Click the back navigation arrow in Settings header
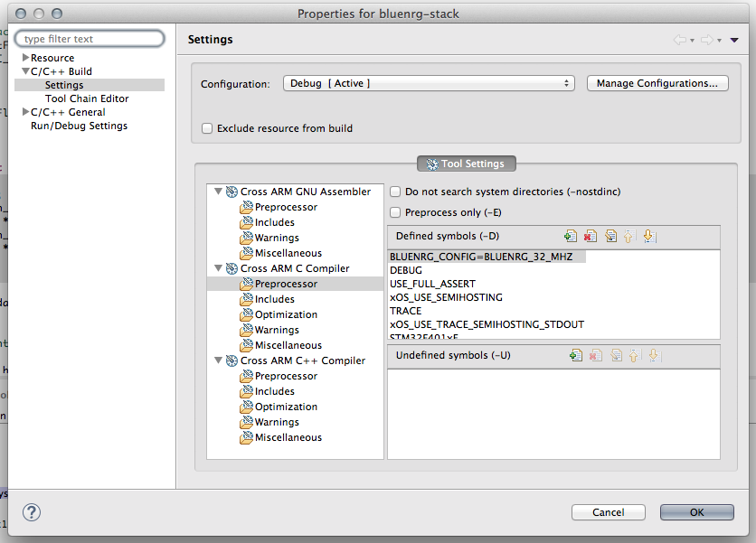This screenshot has width=756, height=543. [680, 40]
